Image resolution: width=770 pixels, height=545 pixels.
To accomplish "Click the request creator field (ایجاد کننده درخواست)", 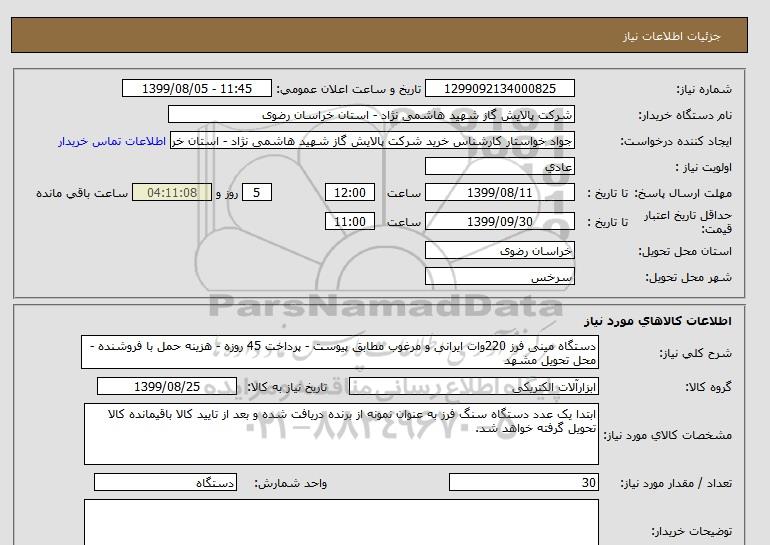I will point(372,141).
